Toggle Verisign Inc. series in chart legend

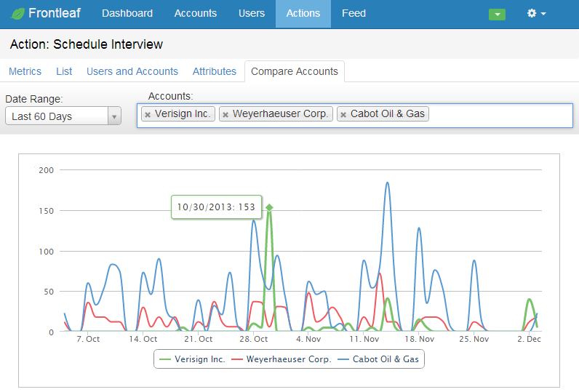[191, 359]
